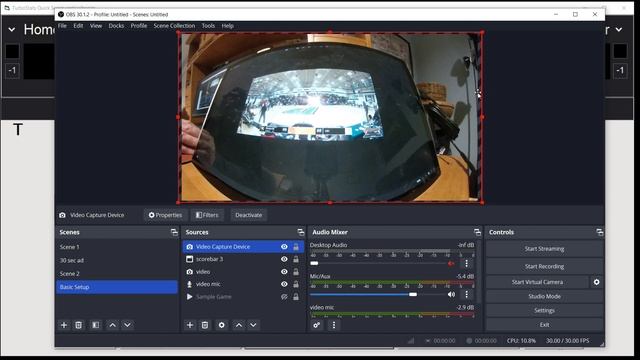640x360 pixels.
Task: Show the Sample Game source
Action: [x=284, y=297]
